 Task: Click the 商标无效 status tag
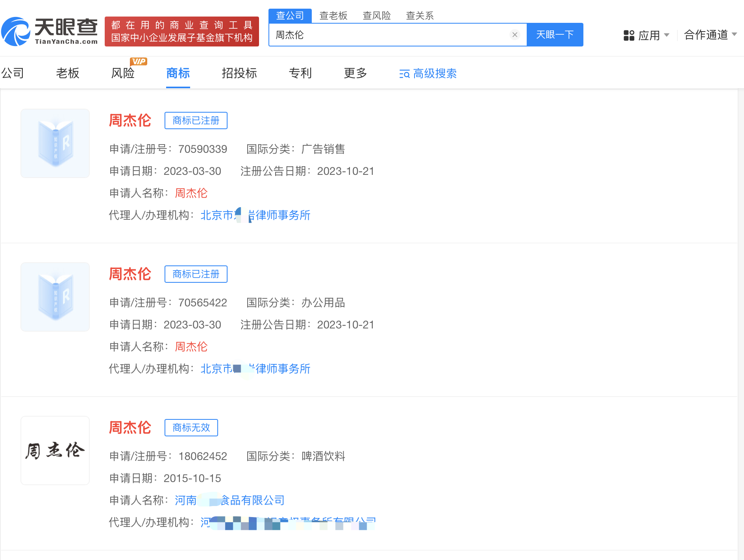coord(191,428)
